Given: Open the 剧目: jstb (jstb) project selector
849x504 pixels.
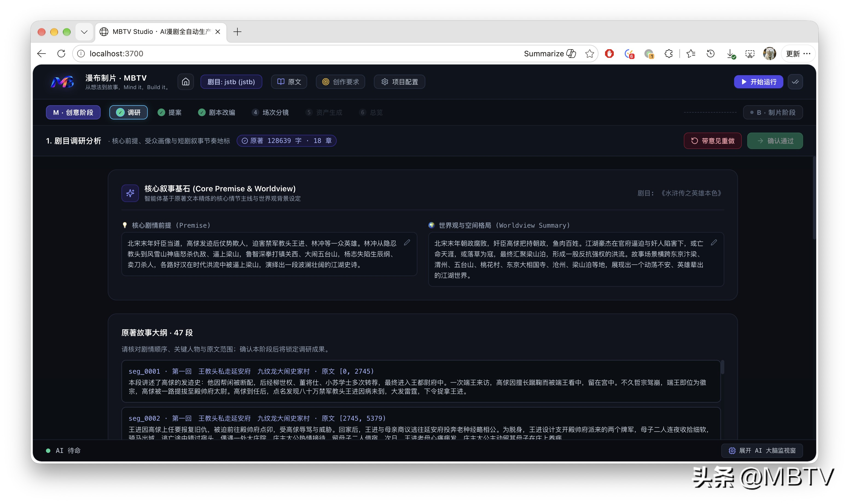Looking at the screenshot, I should (x=231, y=82).
